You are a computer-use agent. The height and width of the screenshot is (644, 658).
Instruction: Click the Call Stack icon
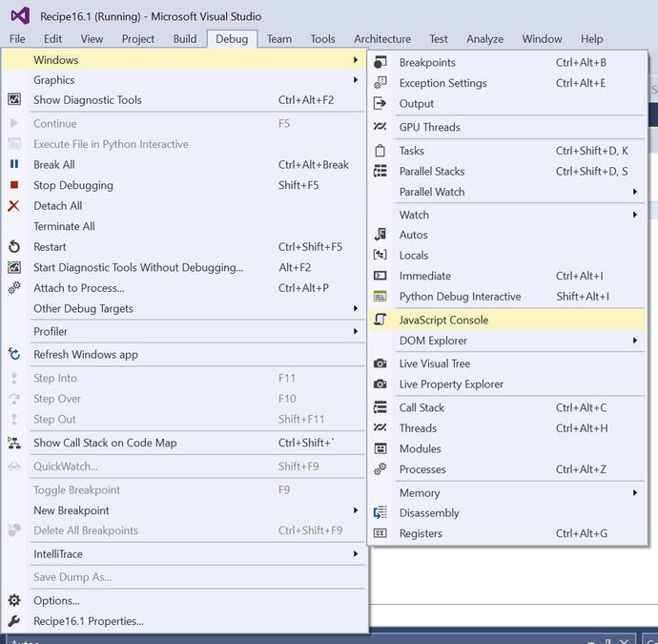pos(380,407)
